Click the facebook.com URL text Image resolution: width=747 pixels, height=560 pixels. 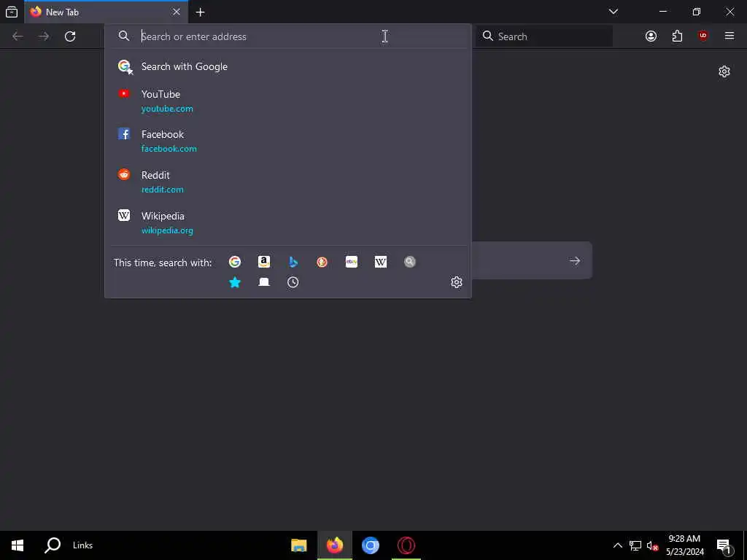point(169,149)
